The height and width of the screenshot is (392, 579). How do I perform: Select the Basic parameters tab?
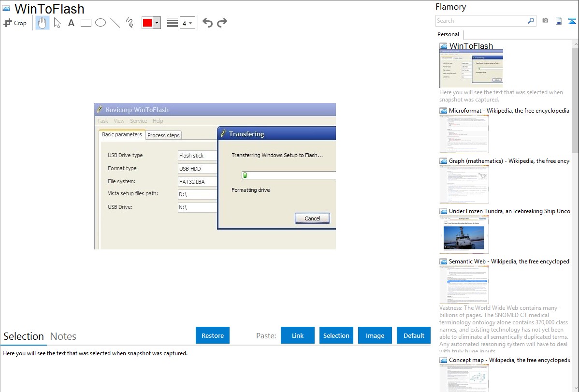point(122,134)
